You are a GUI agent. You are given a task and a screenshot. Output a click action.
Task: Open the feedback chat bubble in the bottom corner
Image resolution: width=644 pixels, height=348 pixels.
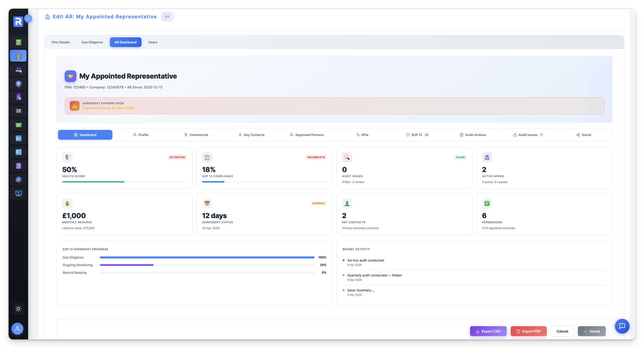click(x=622, y=326)
